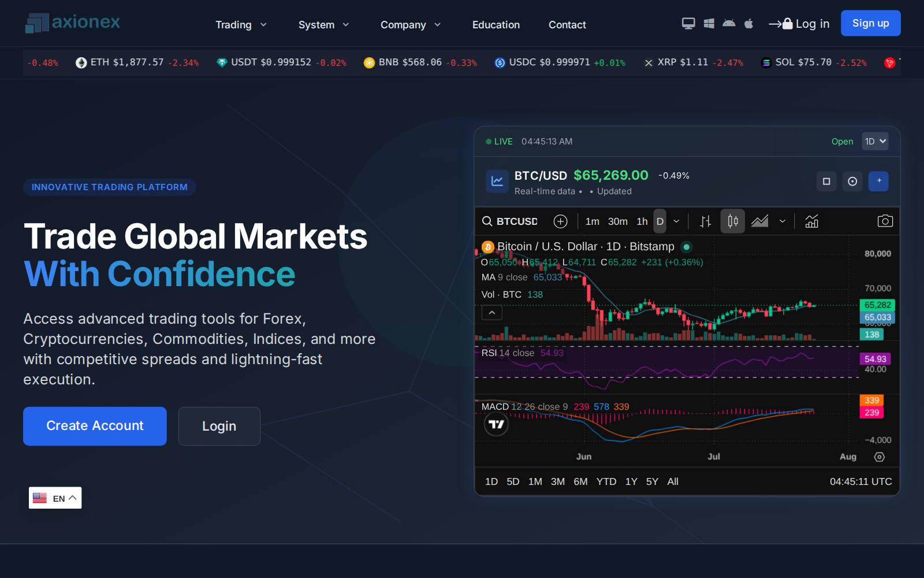The width and height of the screenshot is (924, 578).
Task: Open the Education page
Action: pos(496,25)
